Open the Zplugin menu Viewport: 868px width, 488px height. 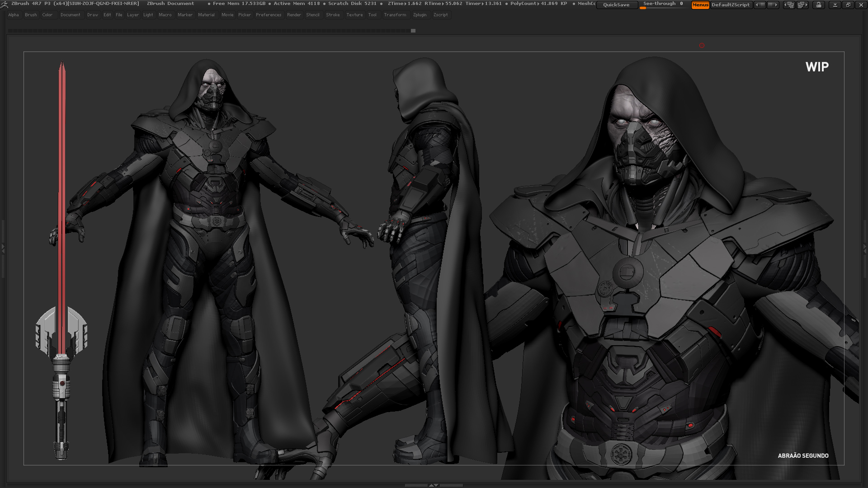(420, 15)
